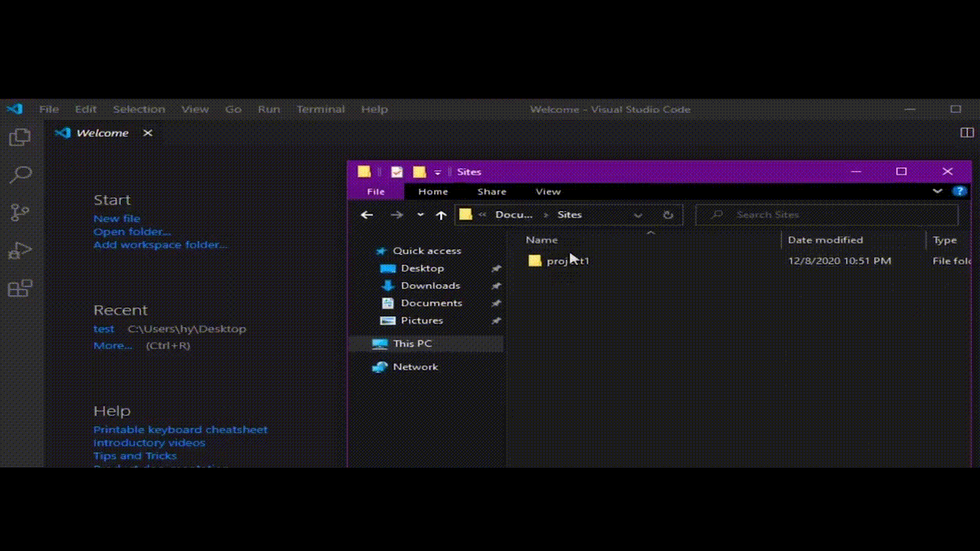The image size is (980, 551).
Task: Close the Welcome tab with its X
Action: [148, 133]
